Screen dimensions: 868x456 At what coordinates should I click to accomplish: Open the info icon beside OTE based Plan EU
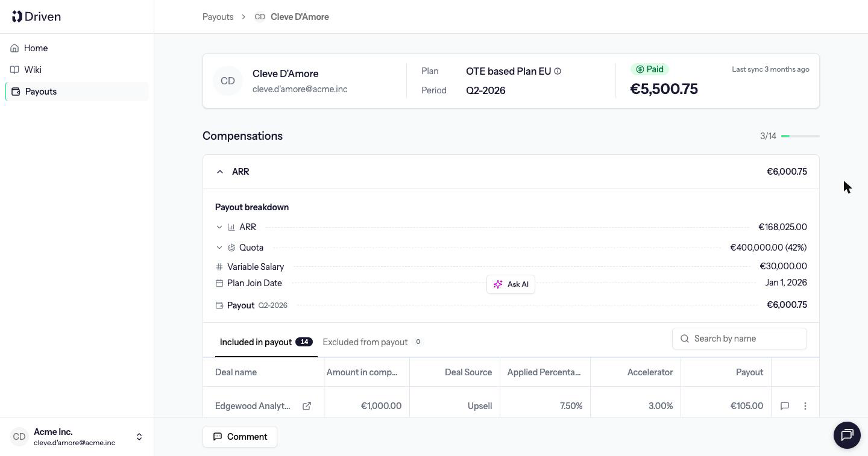point(558,71)
